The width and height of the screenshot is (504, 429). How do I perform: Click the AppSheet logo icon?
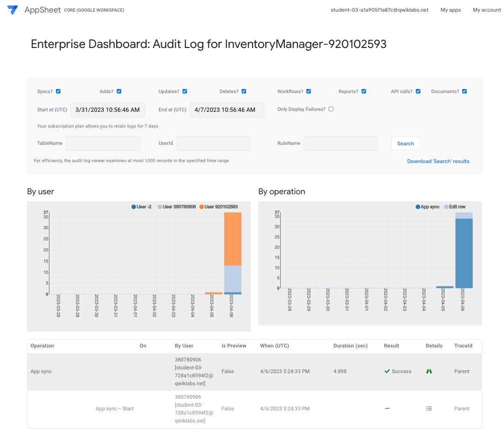click(13, 10)
